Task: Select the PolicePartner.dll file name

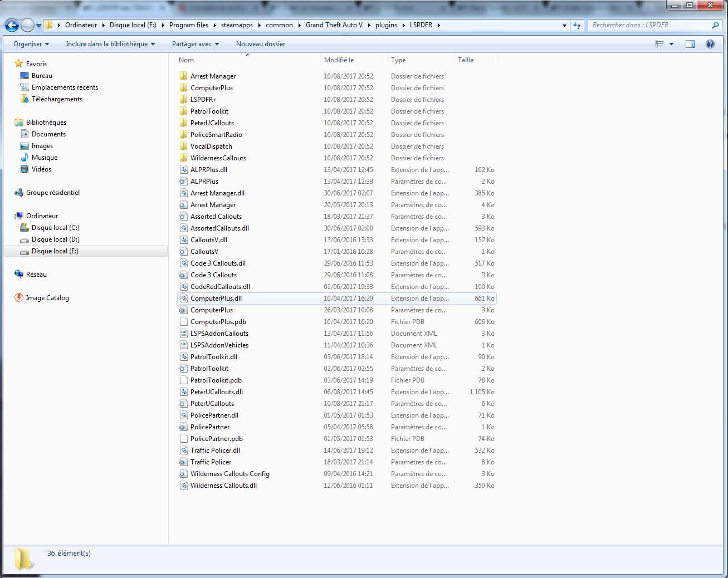Action: click(x=214, y=415)
